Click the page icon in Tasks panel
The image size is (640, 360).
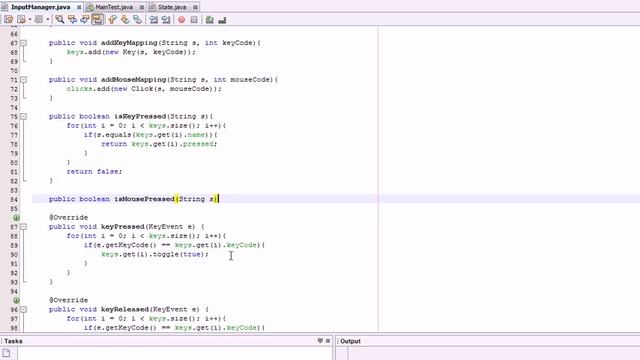[x=7, y=353]
